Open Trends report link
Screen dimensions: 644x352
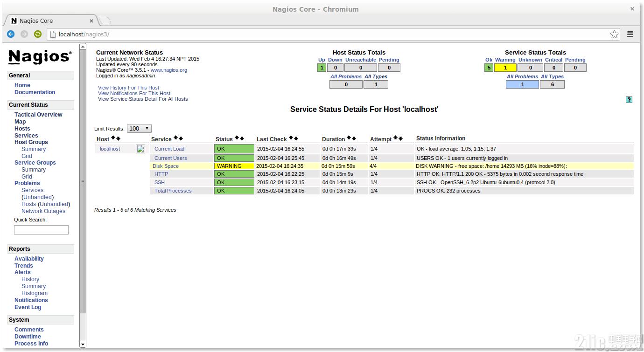24,266
